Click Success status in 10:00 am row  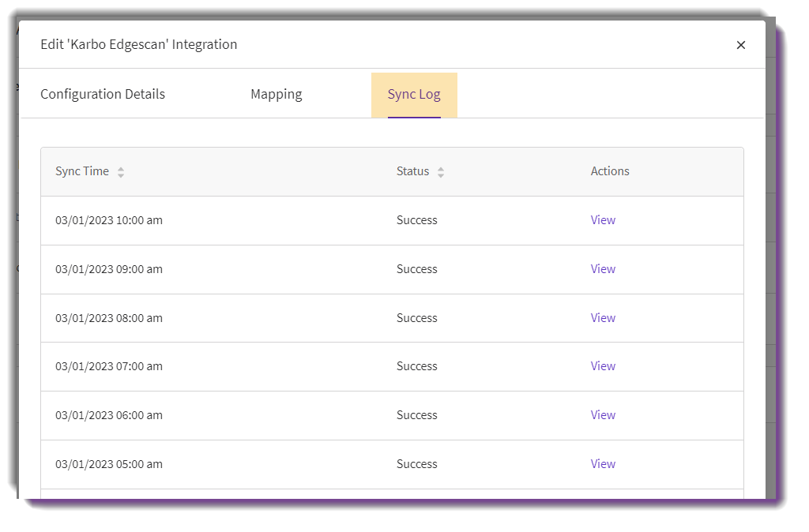click(417, 221)
